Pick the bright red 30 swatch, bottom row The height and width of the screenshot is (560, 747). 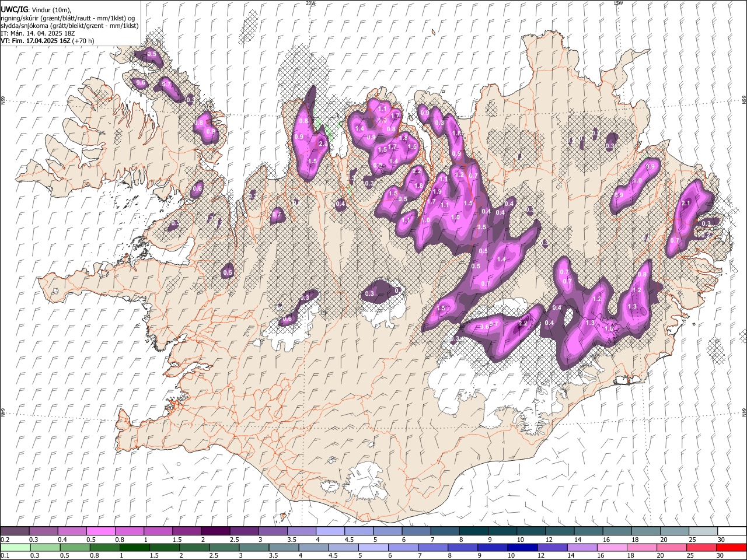pyautogui.click(x=731, y=547)
